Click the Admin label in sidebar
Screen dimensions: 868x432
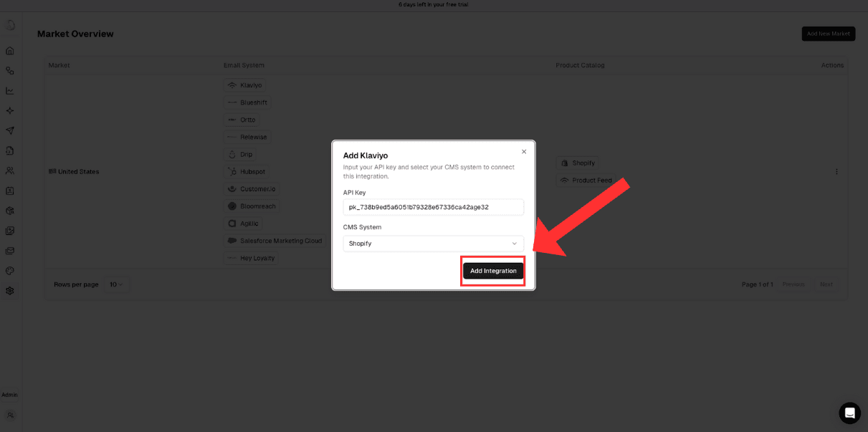[9, 395]
